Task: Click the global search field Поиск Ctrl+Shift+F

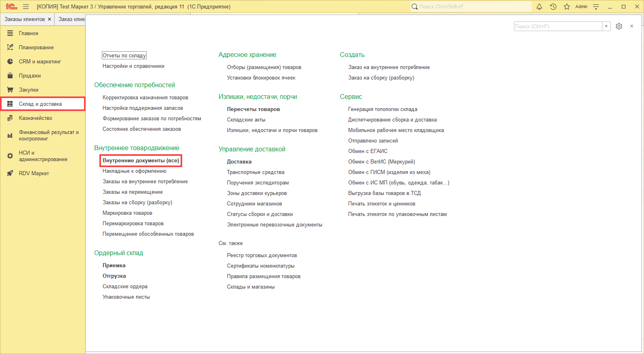Action: [x=471, y=6]
